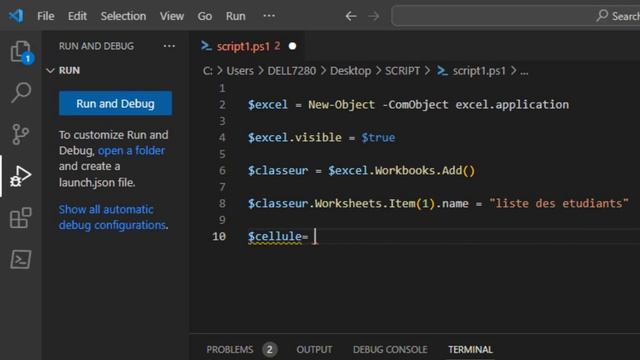The width and height of the screenshot is (640, 360).
Task: Go back with the left arrow
Action: pyautogui.click(x=351, y=16)
